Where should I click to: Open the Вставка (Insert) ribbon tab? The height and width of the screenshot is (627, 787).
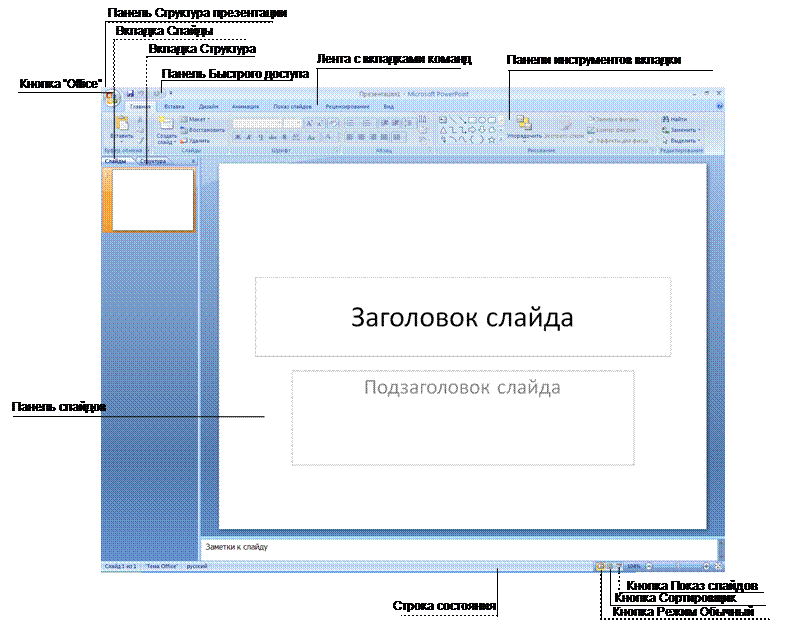(x=174, y=106)
